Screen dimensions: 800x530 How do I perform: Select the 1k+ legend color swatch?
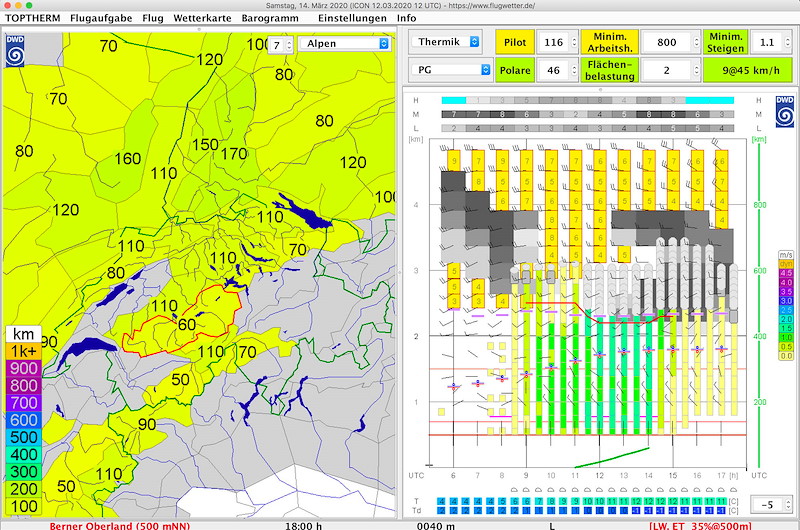24,351
